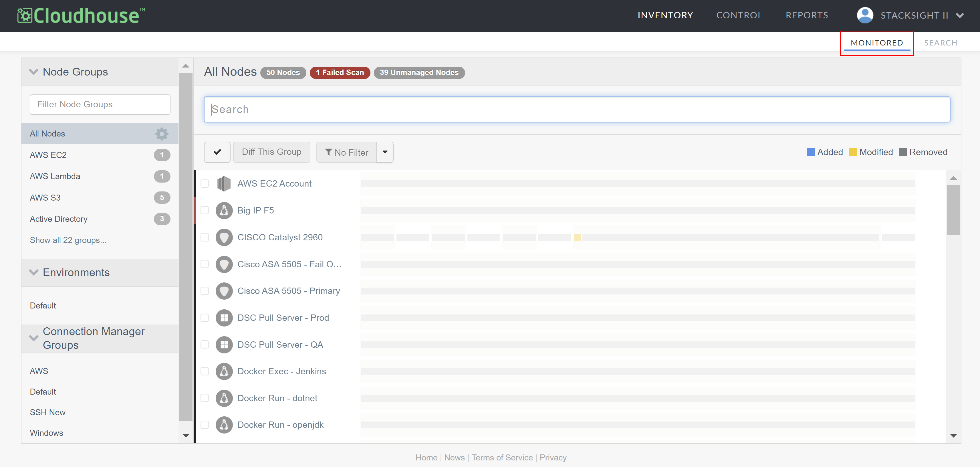Click the yellow modified marker on CISCO Catalyst timeline
The width and height of the screenshot is (980, 467).
coord(577,238)
